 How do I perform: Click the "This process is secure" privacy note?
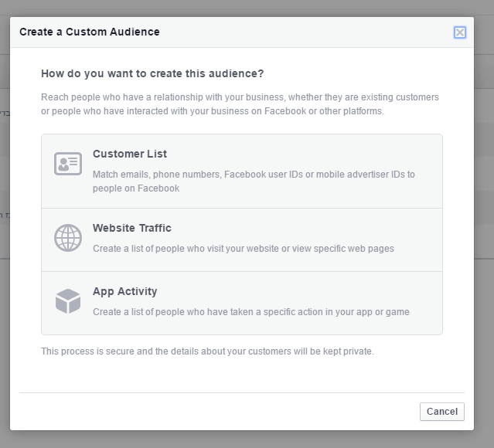(x=207, y=351)
